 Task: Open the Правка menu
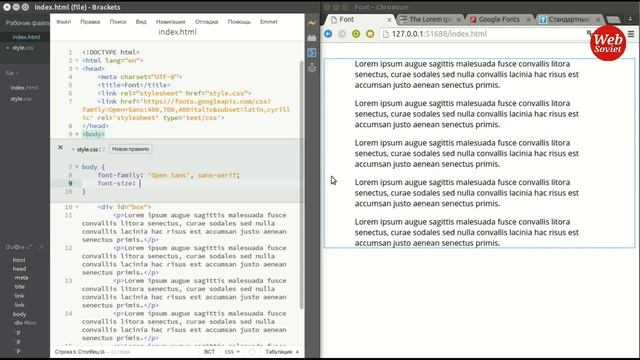pos(90,22)
